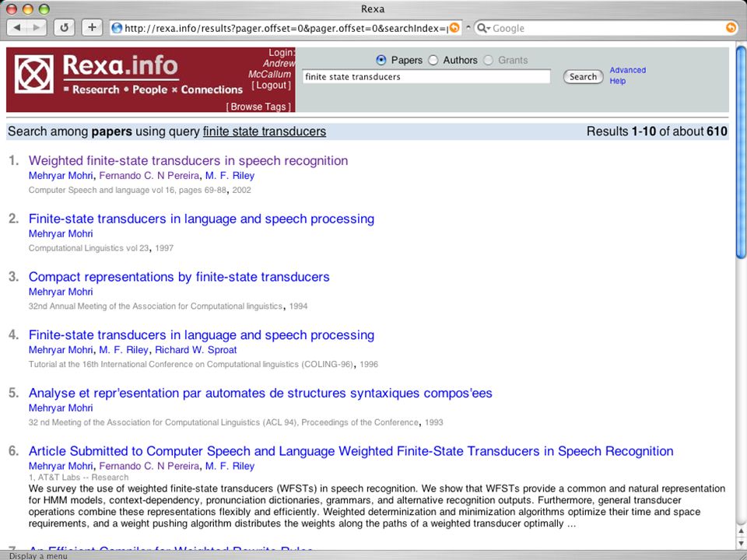This screenshot has width=747, height=560.
Task: Go back with the browser back arrow
Action: coord(17,28)
